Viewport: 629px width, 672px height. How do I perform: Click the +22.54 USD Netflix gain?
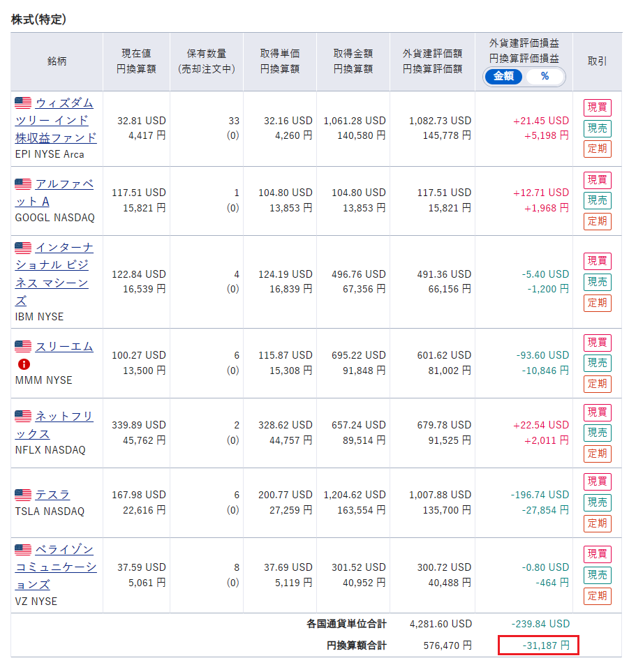(541, 425)
